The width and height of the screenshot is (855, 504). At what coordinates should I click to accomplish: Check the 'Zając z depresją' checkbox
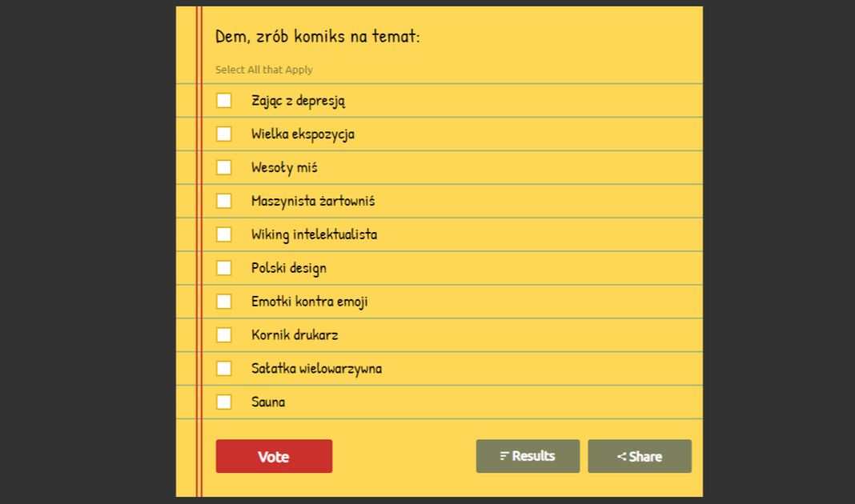(223, 101)
